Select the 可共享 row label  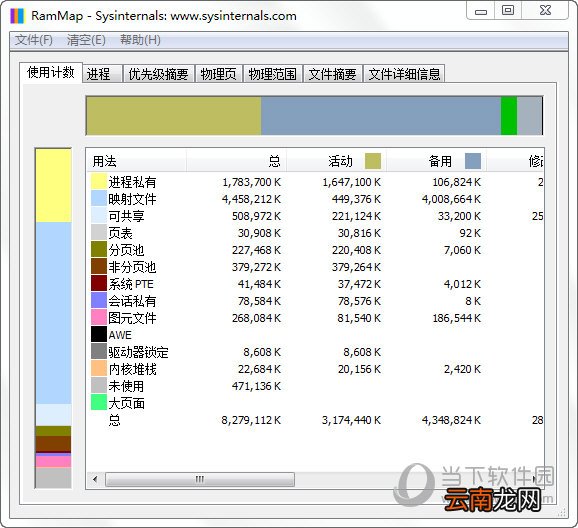pyautogui.click(x=126, y=216)
